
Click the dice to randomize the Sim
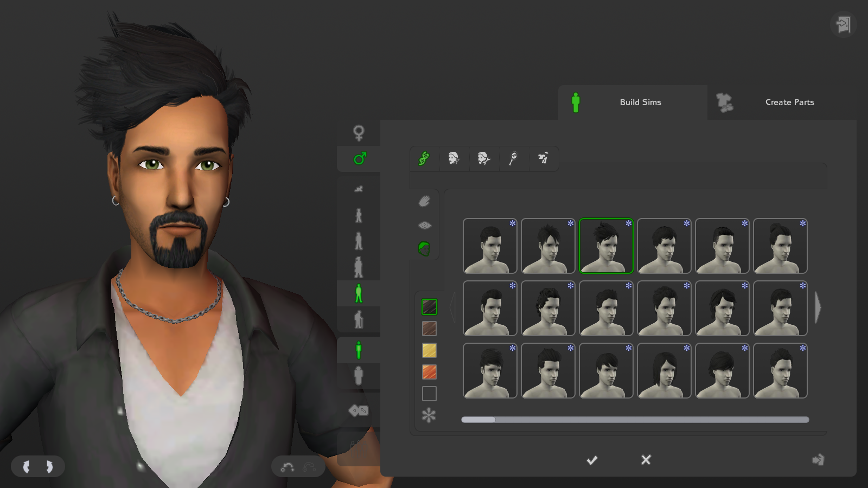pyautogui.click(x=358, y=410)
